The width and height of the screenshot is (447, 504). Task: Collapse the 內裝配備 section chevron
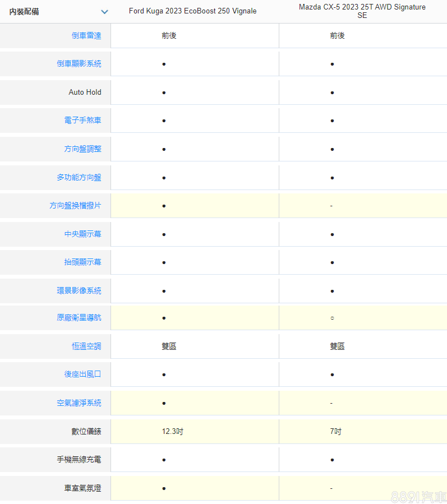tap(104, 12)
